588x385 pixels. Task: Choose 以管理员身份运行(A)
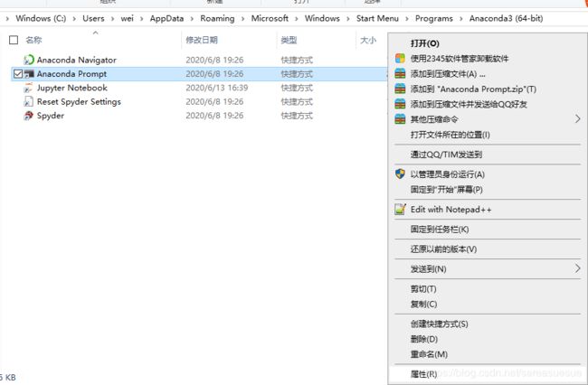point(448,174)
